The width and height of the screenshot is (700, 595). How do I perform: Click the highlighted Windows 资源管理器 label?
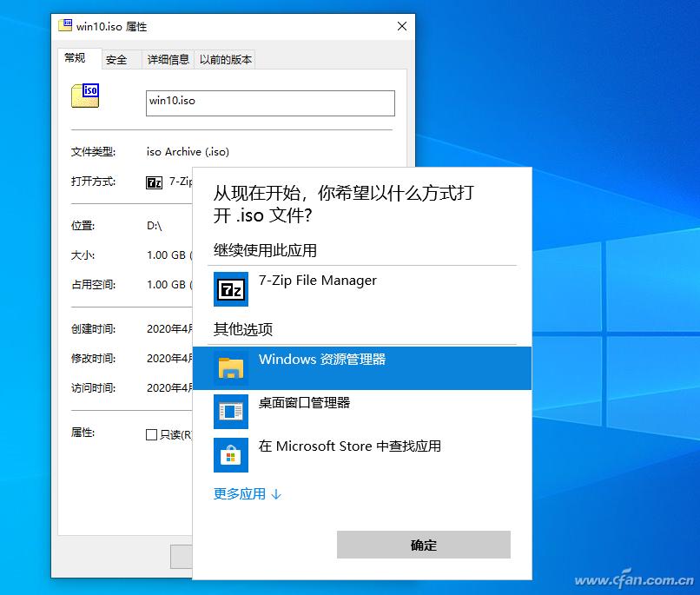pos(322,359)
